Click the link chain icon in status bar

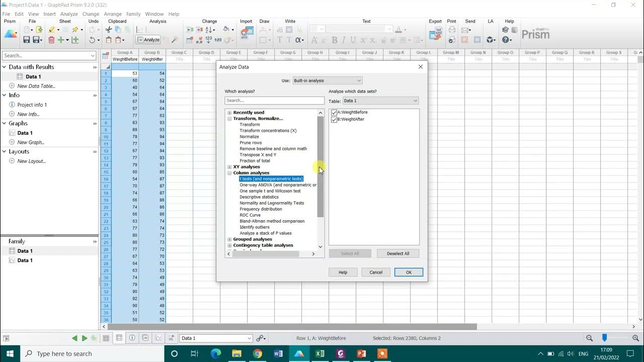(x=261, y=338)
